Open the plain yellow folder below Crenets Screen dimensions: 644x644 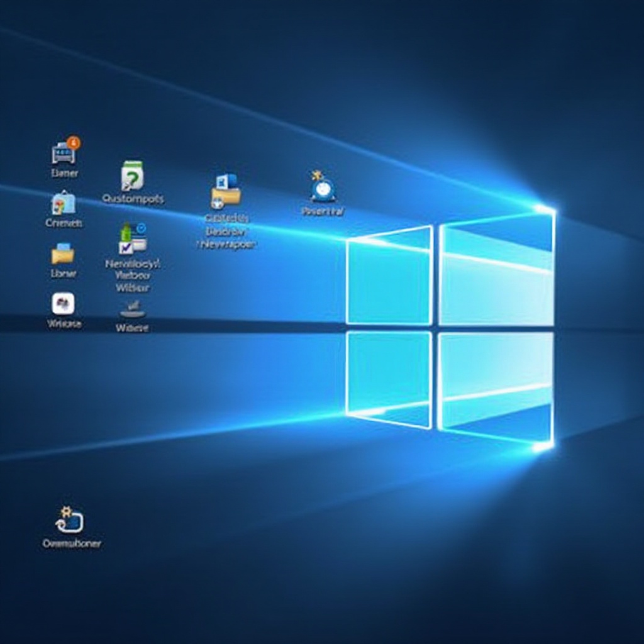pyautogui.click(x=63, y=253)
